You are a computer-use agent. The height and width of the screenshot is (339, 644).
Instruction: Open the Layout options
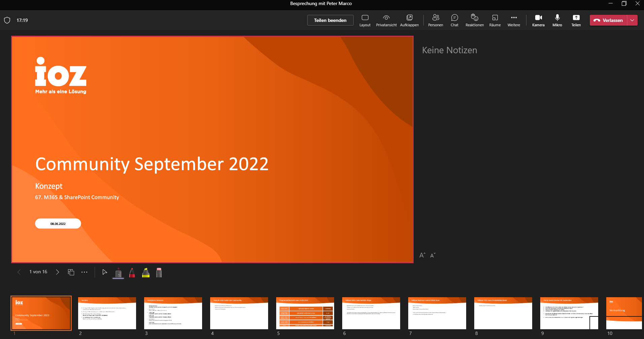(x=365, y=20)
